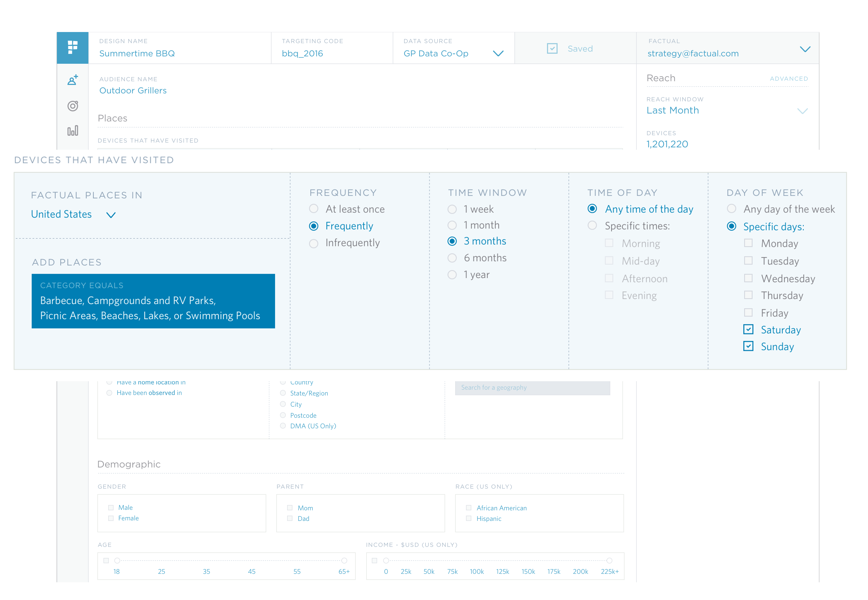
Task: Check the Afternoon time checkbox
Action: tap(609, 278)
